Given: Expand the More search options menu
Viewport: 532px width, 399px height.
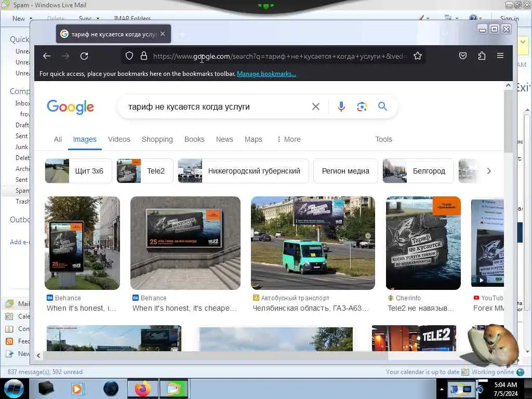Looking at the screenshot, I should 289,139.
